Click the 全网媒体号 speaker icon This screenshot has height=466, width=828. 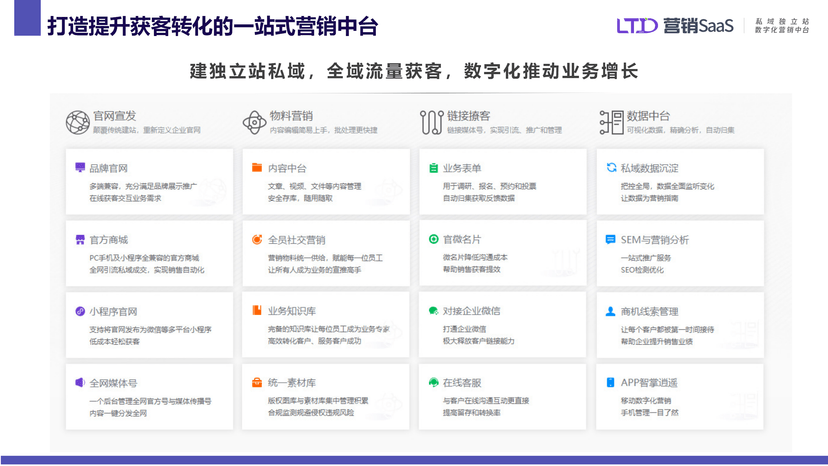(80, 383)
